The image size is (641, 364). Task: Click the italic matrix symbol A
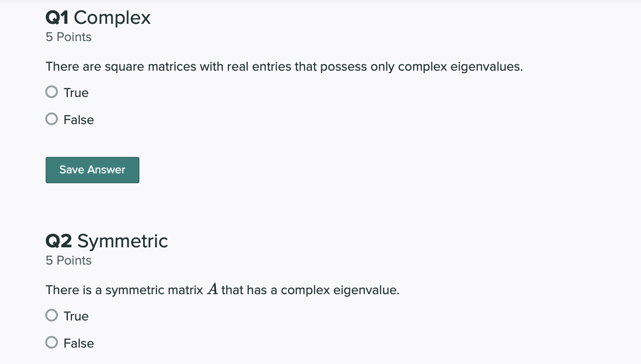tap(213, 289)
